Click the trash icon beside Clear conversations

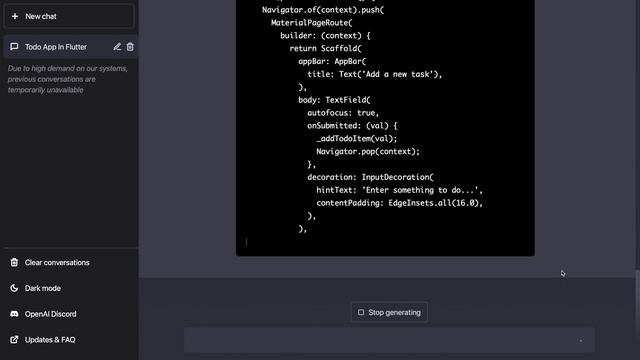pos(14,262)
